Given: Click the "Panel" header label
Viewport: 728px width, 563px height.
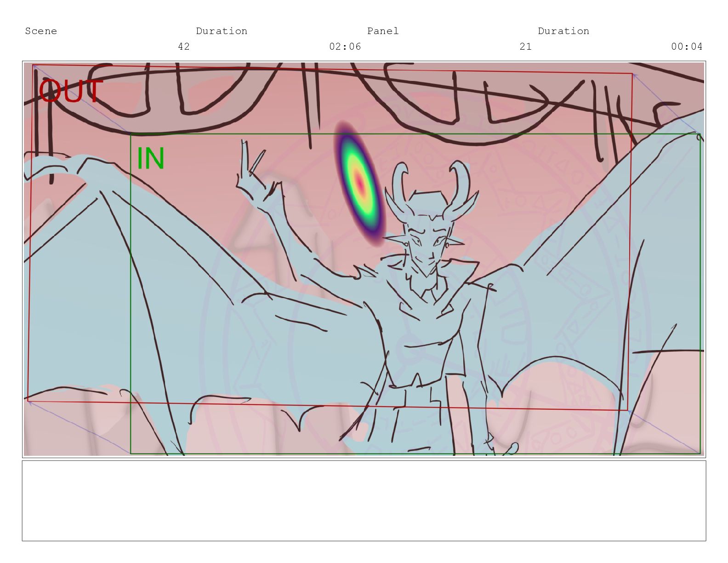Looking at the screenshot, I should coord(383,31).
